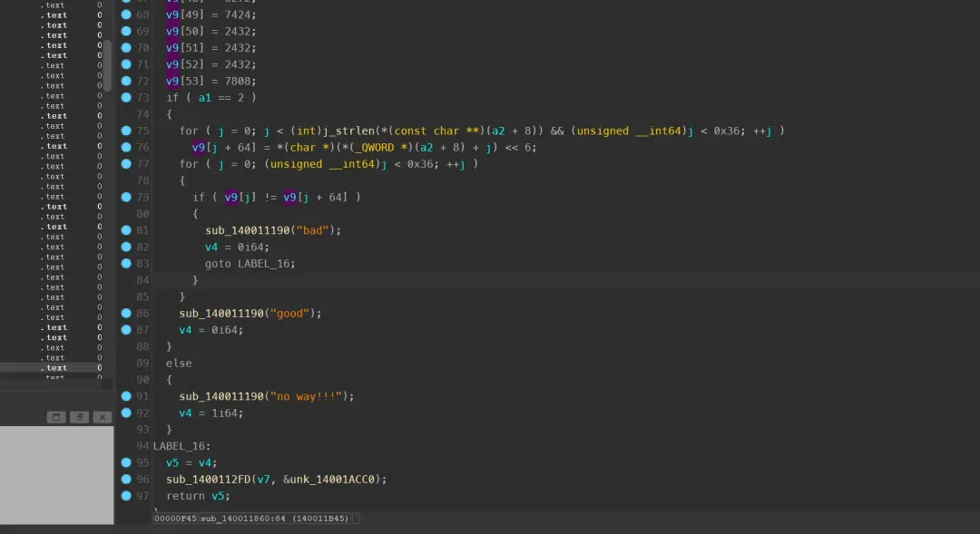Set breakpoint marker at line 83

click(126, 264)
